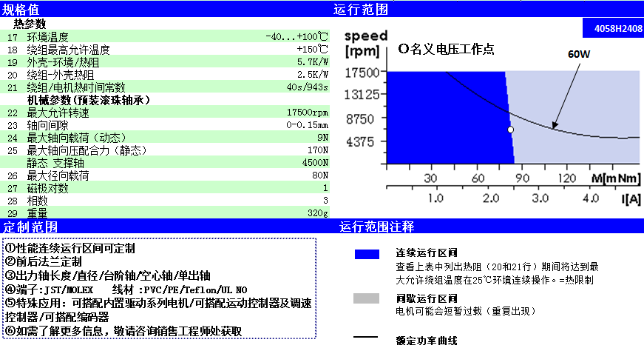
Task: Click the gray intermittent operation legend swatch
Action: point(367,298)
